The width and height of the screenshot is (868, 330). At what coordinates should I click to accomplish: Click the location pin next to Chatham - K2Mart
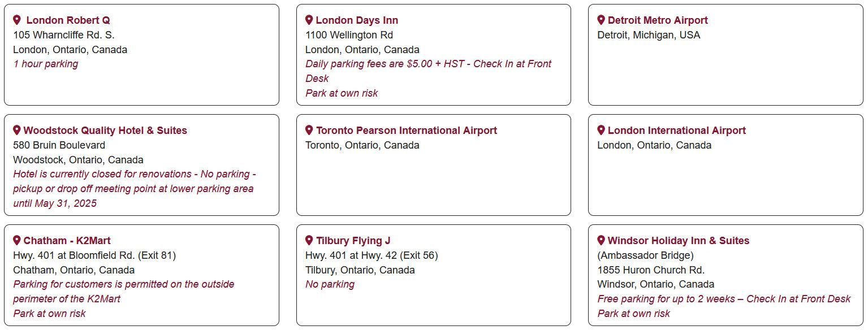(x=17, y=240)
